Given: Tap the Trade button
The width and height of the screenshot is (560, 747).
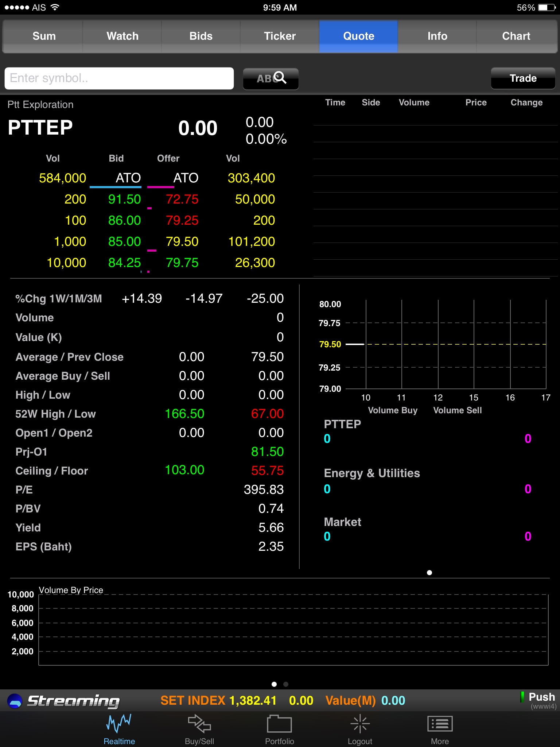Looking at the screenshot, I should click(x=523, y=78).
